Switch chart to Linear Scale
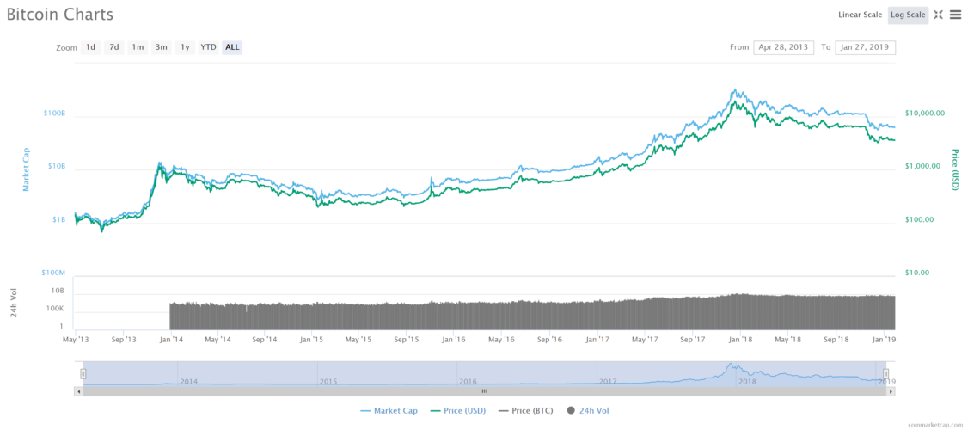980x430 pixels. click(x=860, y=15)
